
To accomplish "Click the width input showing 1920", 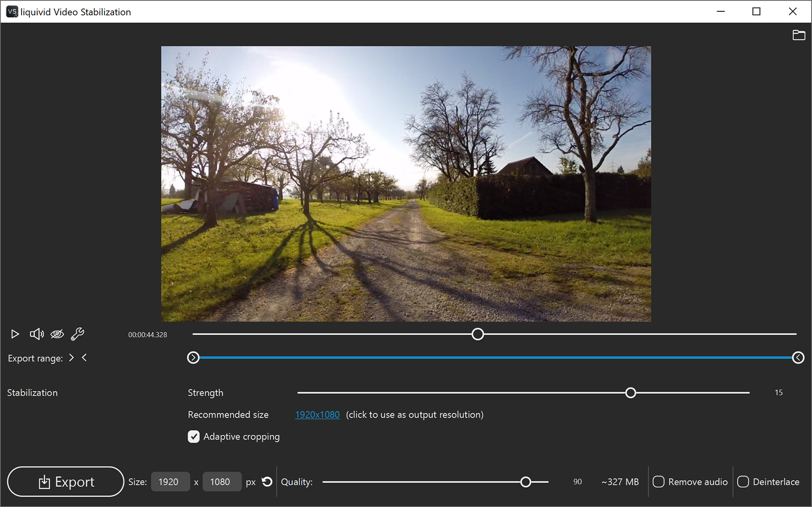I will pos(170,481).
